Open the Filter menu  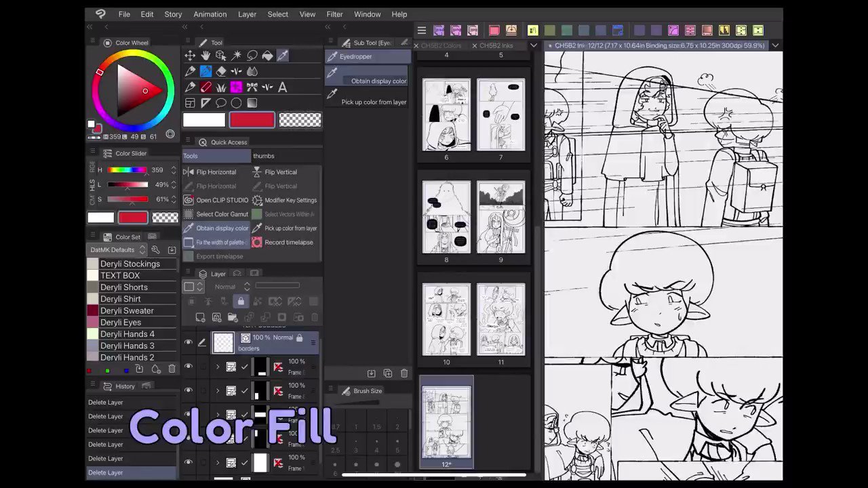(x=334, y=14)
